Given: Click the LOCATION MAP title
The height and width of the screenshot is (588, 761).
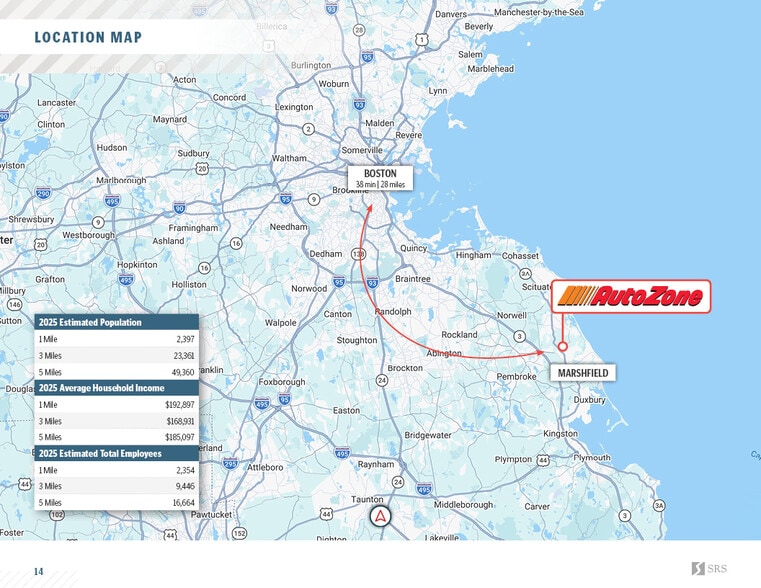Looking at the screenshot, I should 88,38.
